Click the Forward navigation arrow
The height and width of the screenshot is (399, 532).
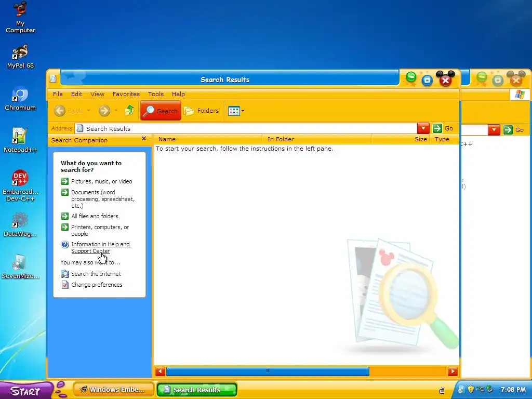point(104,111)
